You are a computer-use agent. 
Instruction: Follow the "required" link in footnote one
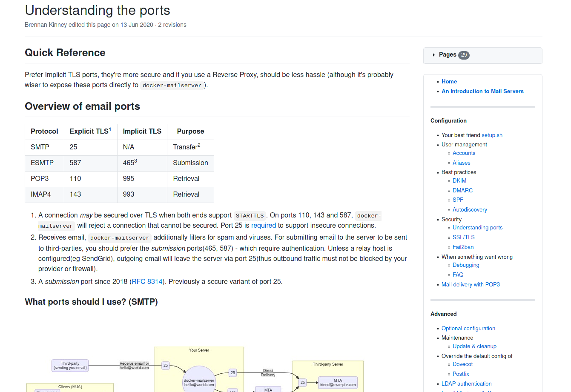click(x=264, y=225)
